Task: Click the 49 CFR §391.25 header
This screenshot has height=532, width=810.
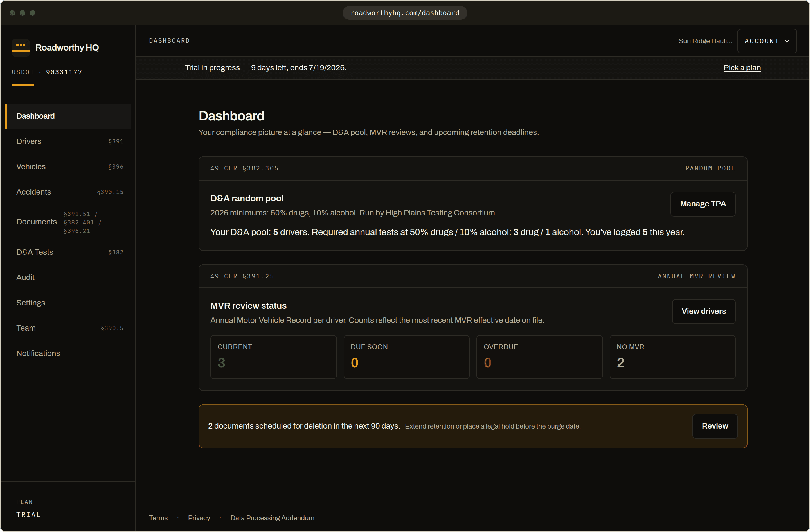Action: [x=242, y=277]
